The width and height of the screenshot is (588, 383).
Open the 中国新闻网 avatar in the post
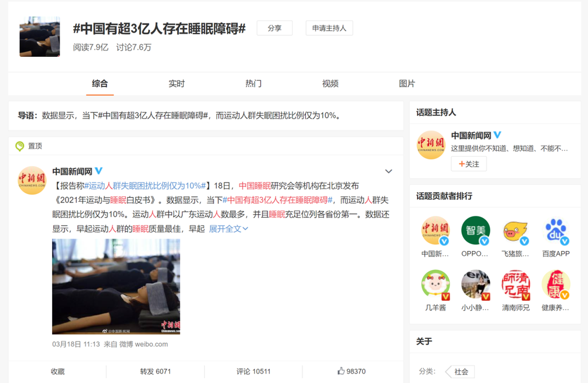tap(32, 180)
